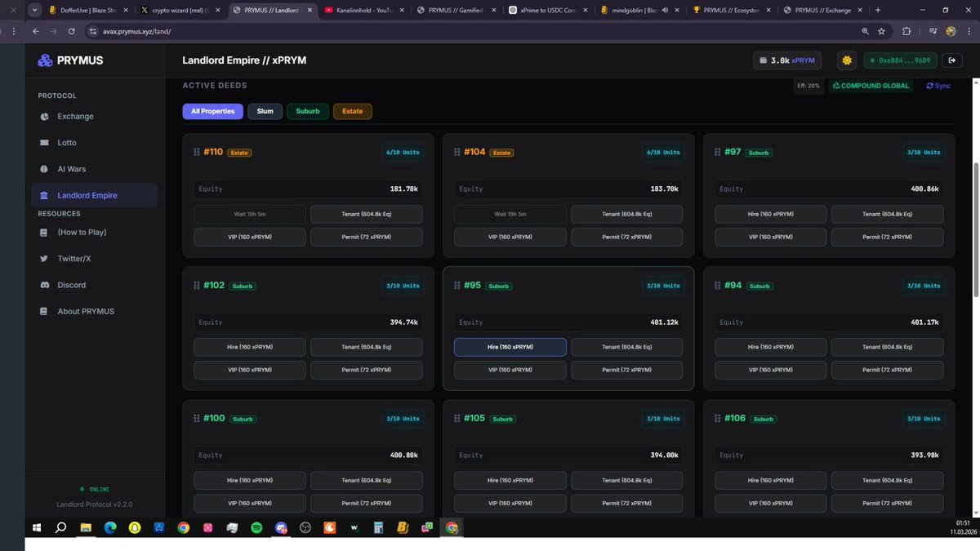Viewport: 980px width, 551px height.
Task: Click the drag handle on deed #106
Action: click(x=717, y=418)
